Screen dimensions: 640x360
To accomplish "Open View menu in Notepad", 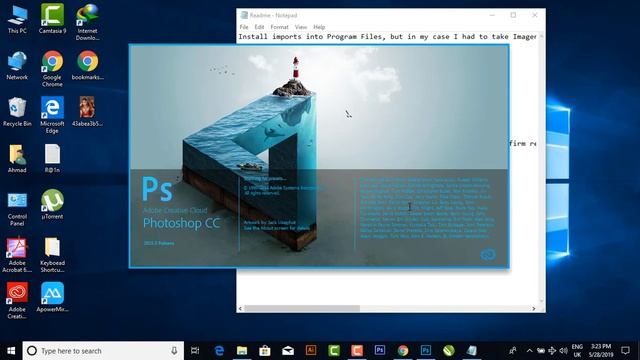I will pos(301,27).
